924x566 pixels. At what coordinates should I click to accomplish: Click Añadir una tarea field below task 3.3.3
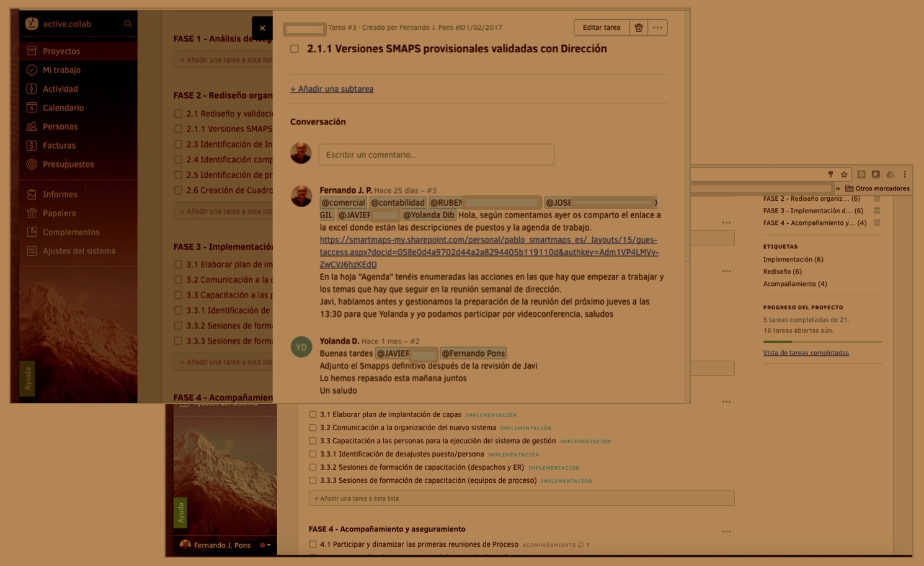coord(522,498)
